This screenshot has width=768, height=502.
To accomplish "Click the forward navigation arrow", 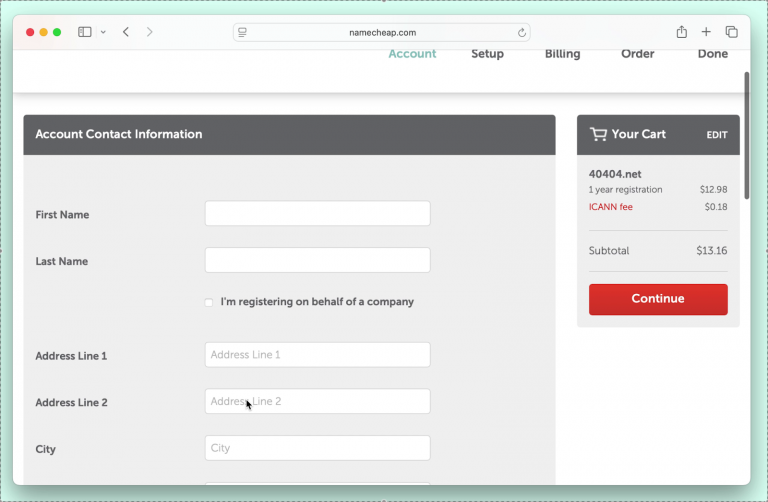I will pyautogui.click(x=150, y=32).
